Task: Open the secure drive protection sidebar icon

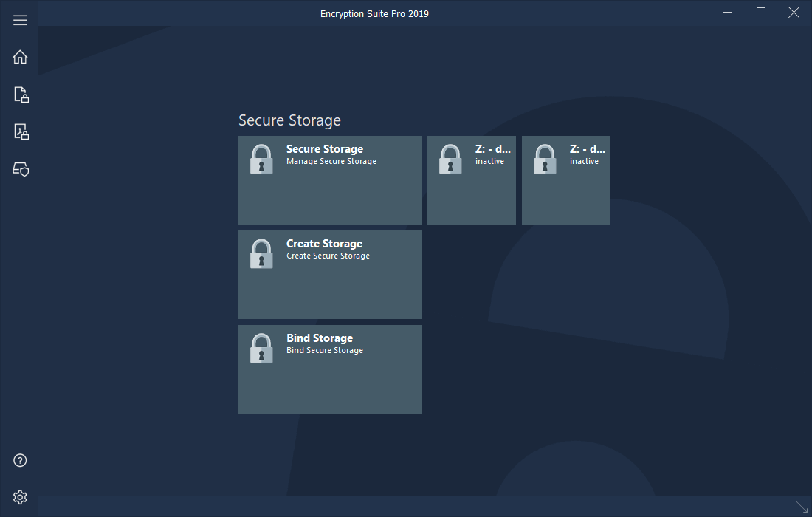Action: click(x=20, y=169)
